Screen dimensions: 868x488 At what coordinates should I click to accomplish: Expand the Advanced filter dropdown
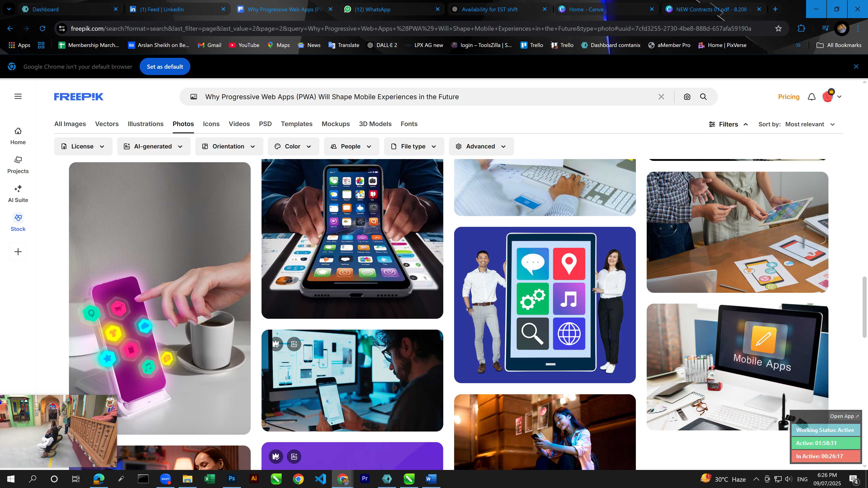pos(481,146)
